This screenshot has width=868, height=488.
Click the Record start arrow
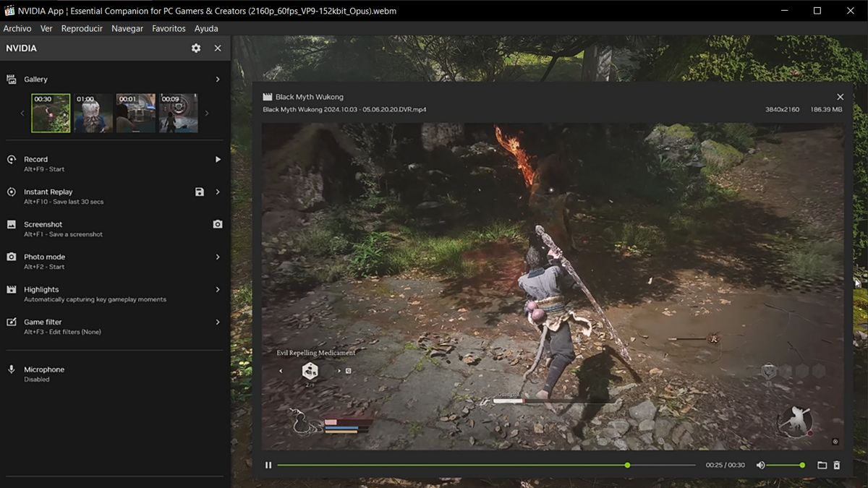click(x=218, y=159)
